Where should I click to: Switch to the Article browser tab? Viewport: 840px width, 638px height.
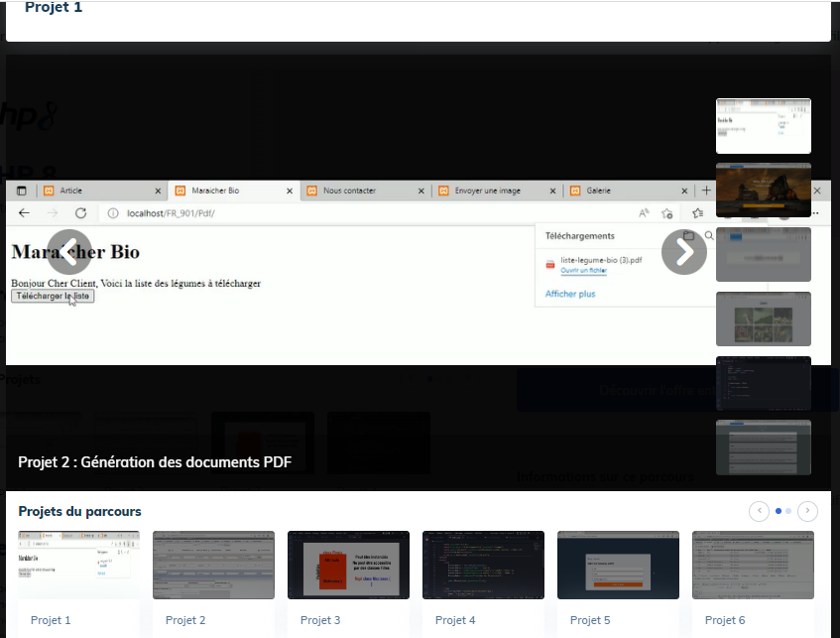[102, 191]
